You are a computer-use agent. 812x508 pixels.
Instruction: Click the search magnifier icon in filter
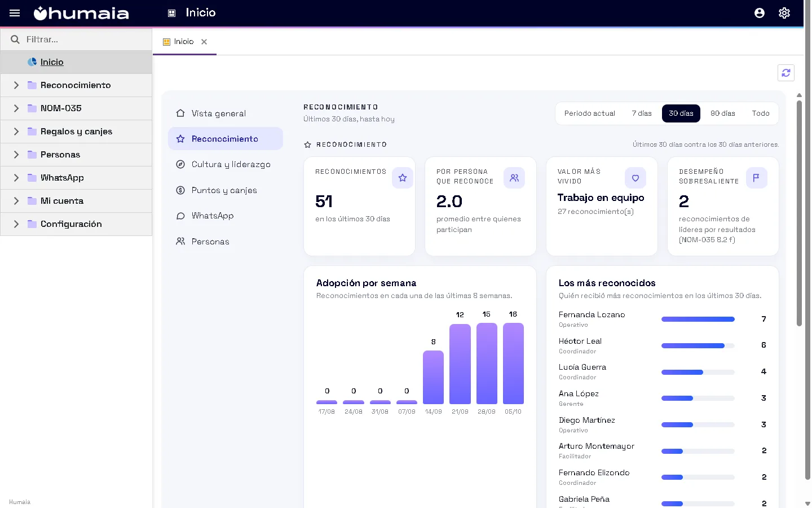click(x=15, y=40)
